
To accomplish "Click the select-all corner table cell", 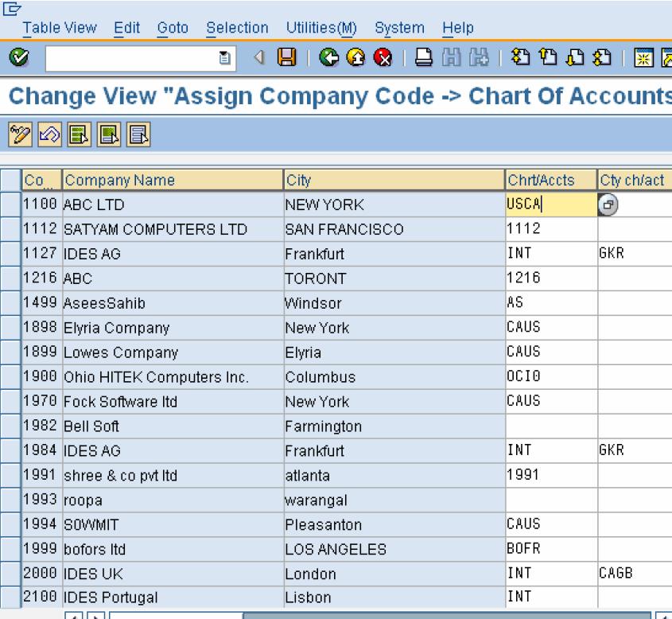I will (10, 180).
